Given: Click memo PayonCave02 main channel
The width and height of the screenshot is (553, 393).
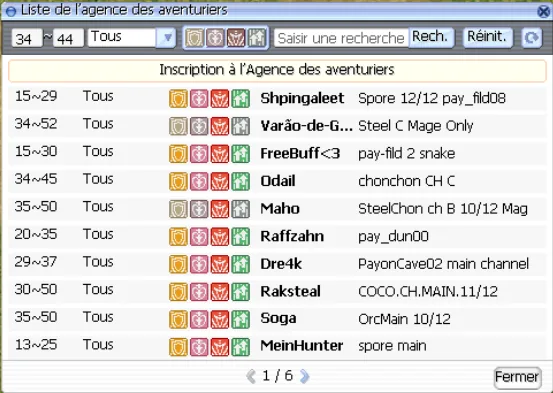Looking at the screenshot, I should coord(444,264).
